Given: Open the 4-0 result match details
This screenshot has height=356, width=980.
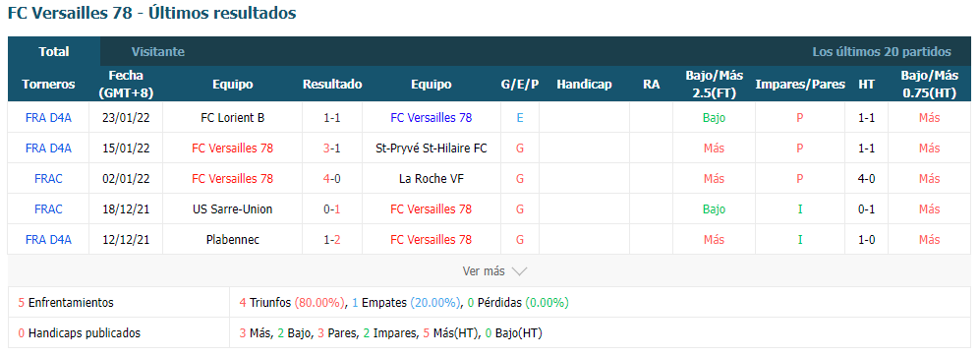Looking at the screenshot, I should [x=332, y=179].
